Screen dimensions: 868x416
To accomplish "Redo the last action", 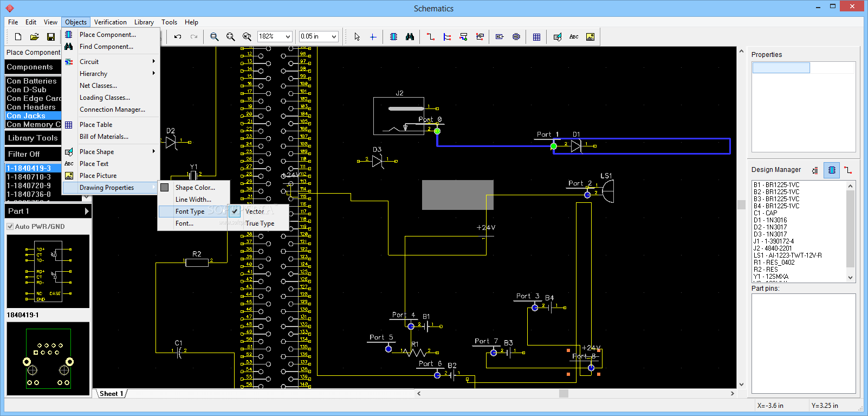I will 194,37.
